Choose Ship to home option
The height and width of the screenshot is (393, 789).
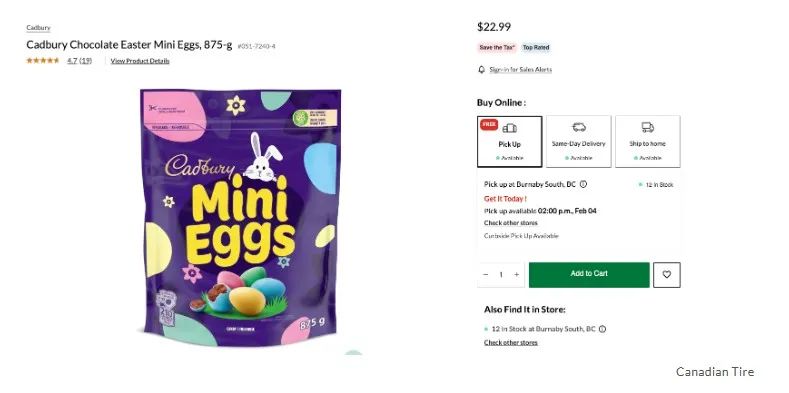(648, 141)
